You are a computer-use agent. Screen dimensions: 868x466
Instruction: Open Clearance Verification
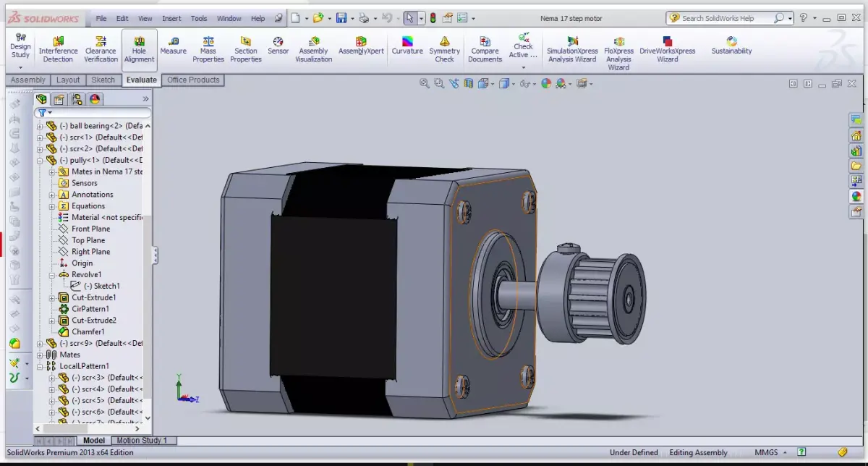(101, 48)
